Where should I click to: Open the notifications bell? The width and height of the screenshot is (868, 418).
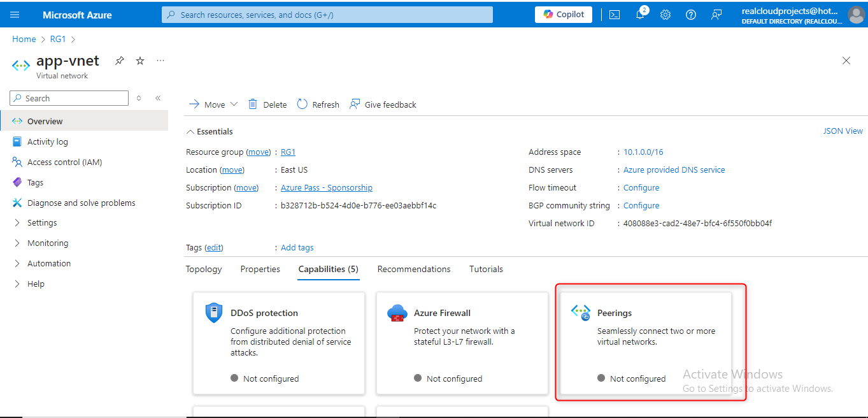640,15
